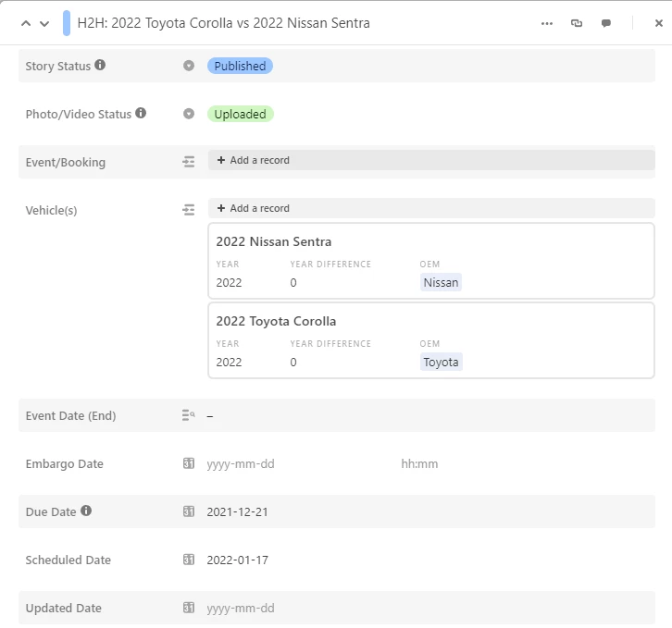This screenshot has width=672, height=628.
Task: Select the Published status pill
Action: (x=240, y=66)
